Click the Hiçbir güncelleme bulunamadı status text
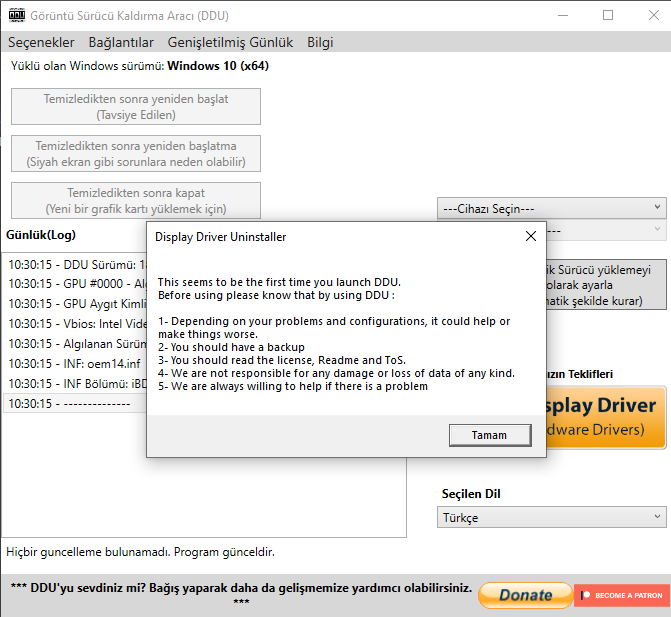The image size is (671, 617). 140,552
